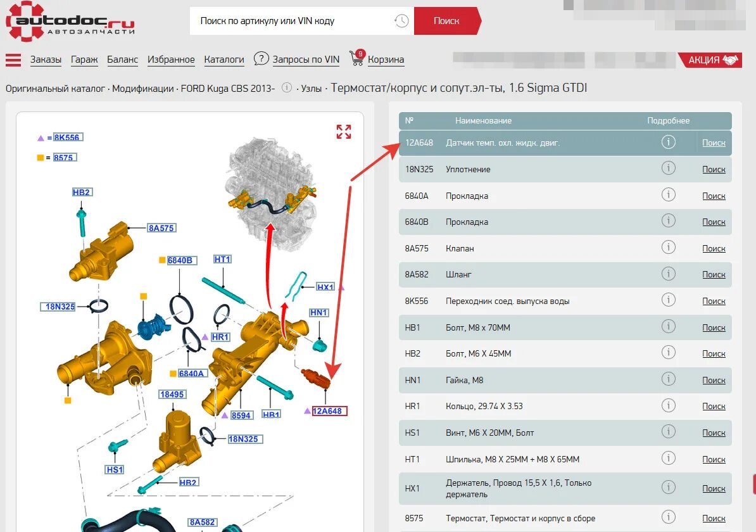
Task: Open Избранное menu item
Action: 171,60
